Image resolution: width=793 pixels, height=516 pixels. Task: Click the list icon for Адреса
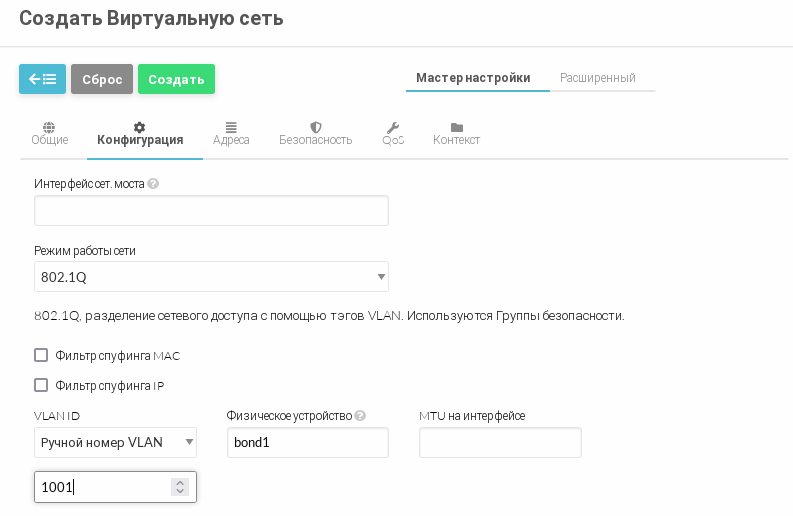[231, 127]
